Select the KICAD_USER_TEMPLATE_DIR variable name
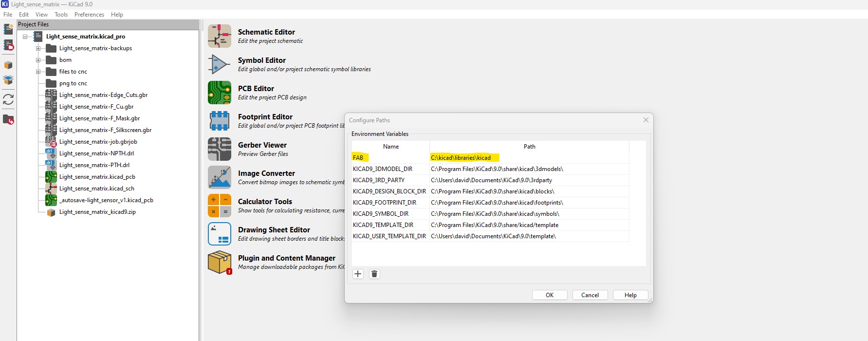 390,236
